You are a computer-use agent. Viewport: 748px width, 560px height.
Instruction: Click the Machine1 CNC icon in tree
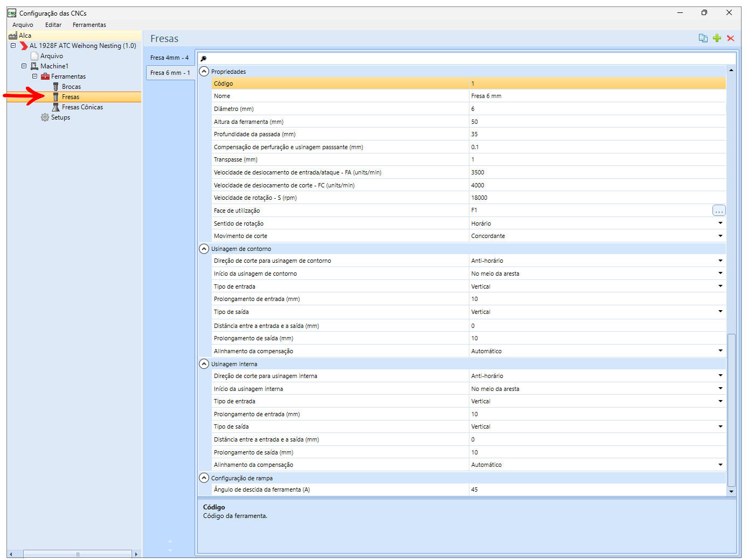tap(34, 66)
